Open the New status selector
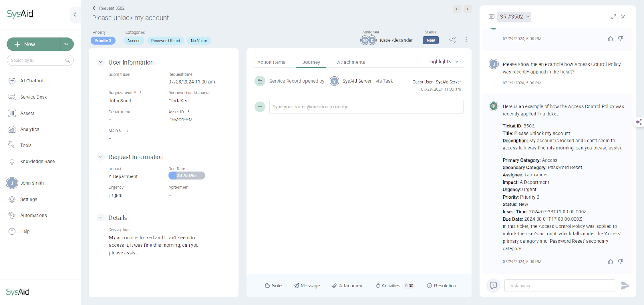This screenshot has height=305, width=644. click(431, 40)
